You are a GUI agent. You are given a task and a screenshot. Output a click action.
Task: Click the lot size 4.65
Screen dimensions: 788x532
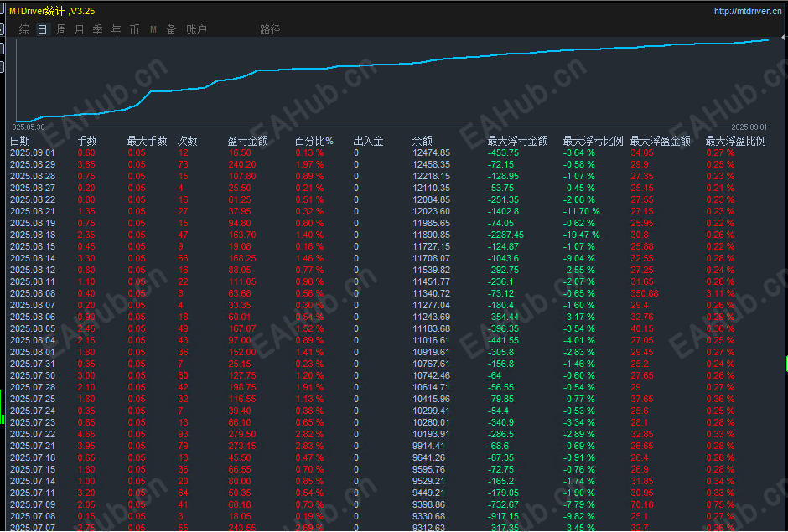pos(86,434)
